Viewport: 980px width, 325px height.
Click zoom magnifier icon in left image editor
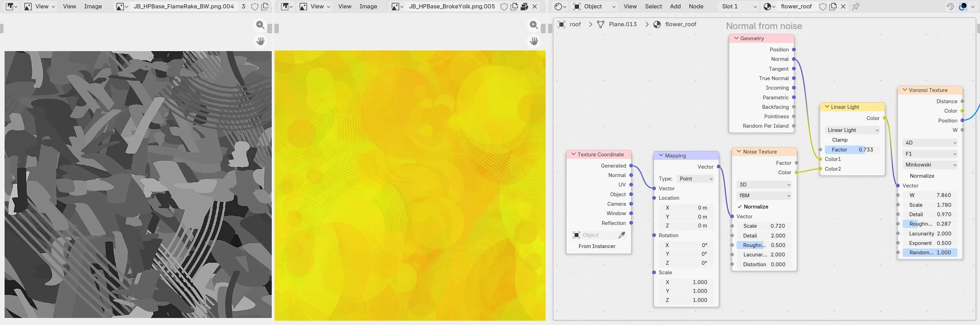point(260,25)
